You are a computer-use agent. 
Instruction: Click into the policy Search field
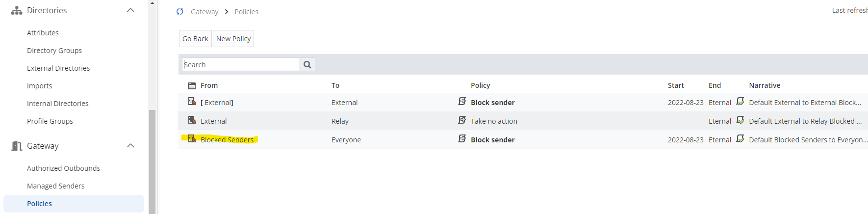click(x=241, y=64)
